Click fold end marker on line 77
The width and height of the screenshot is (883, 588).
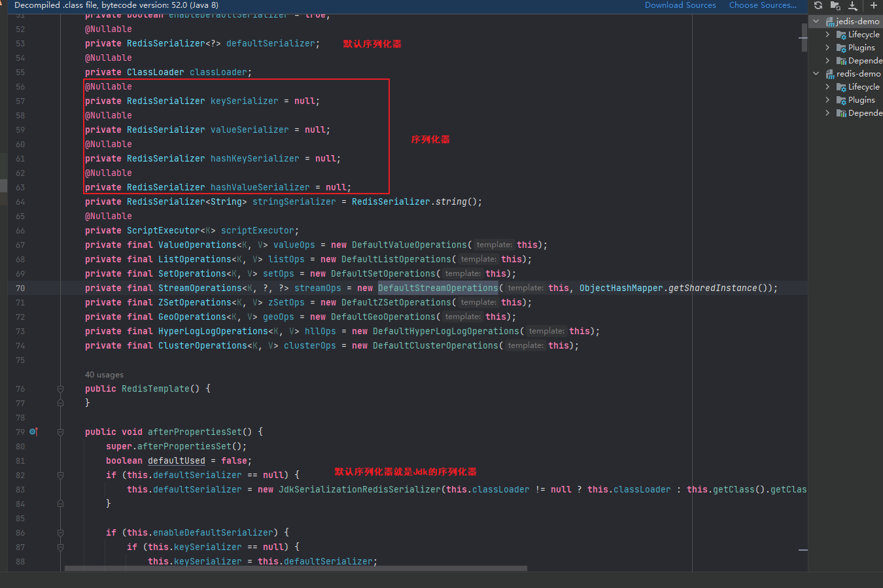60,403
